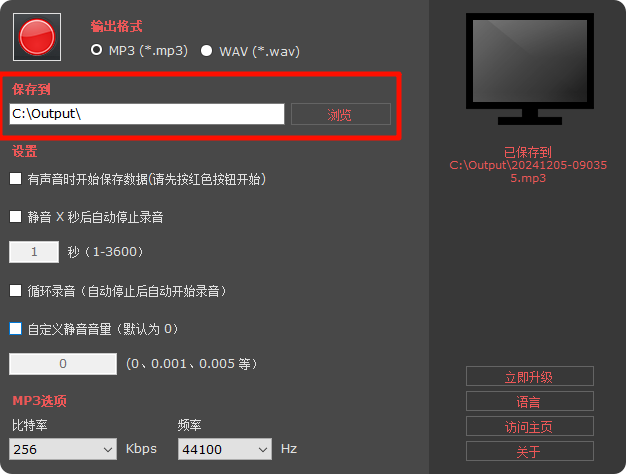Click the seconds (1-3600) input box
Image resolution: width=626 pixels, height=474 pixels.
pos(34,252)
